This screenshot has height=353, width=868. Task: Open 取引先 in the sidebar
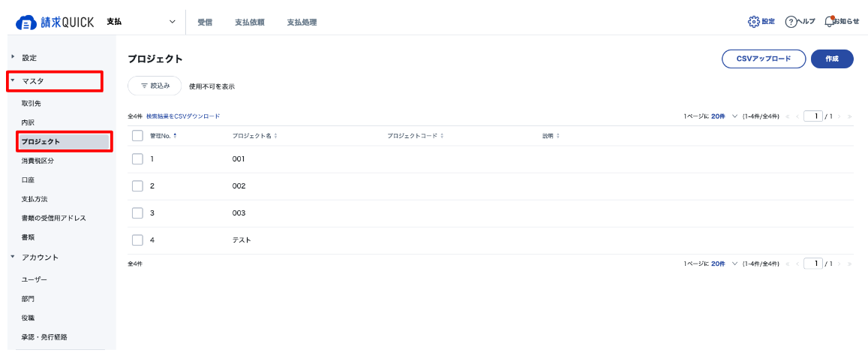pos(31,103)
